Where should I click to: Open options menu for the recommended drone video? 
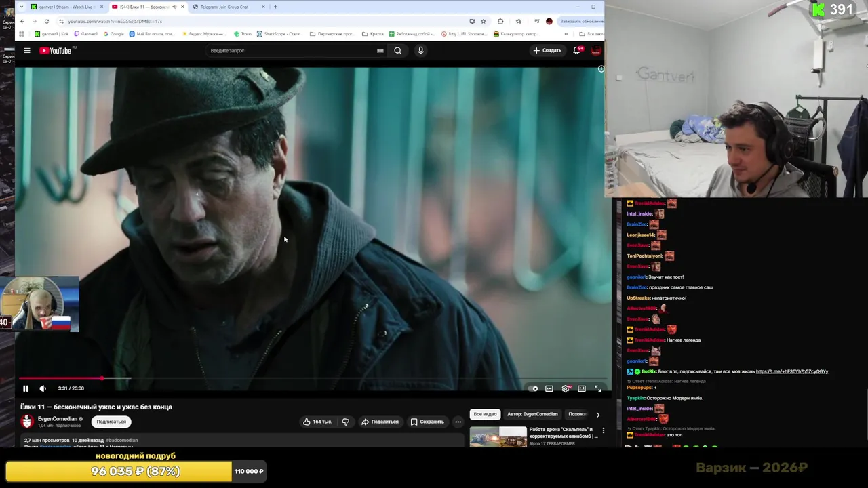point(604,430)
